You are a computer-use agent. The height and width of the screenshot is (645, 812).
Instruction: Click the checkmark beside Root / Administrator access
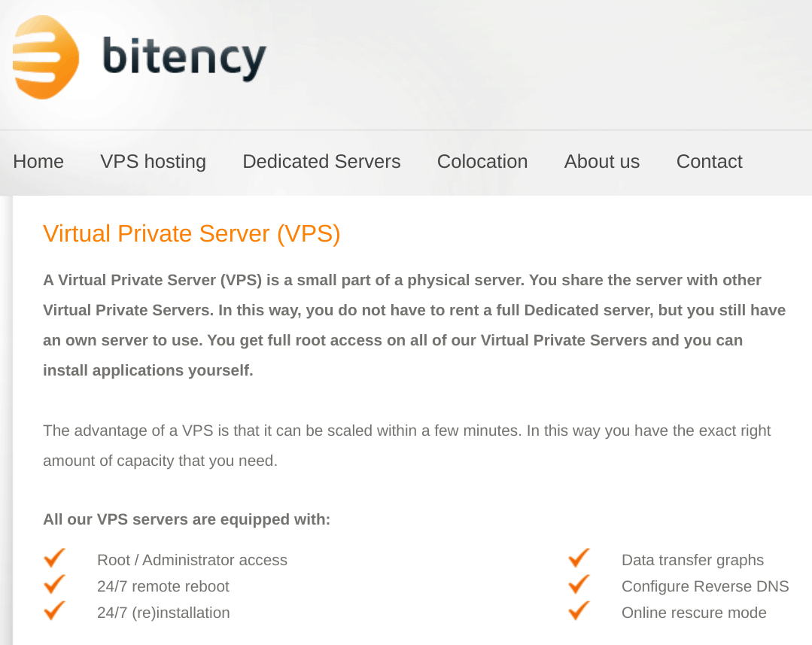click(55, 558)
